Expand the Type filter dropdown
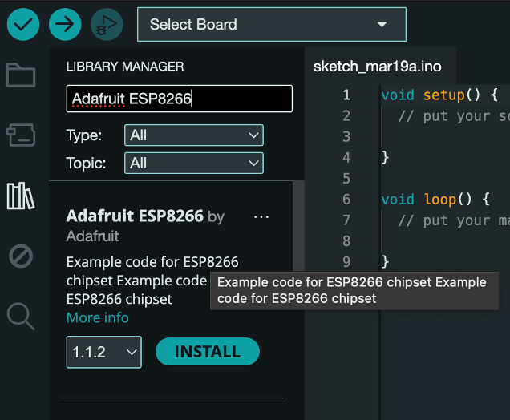 click(194, 135)
